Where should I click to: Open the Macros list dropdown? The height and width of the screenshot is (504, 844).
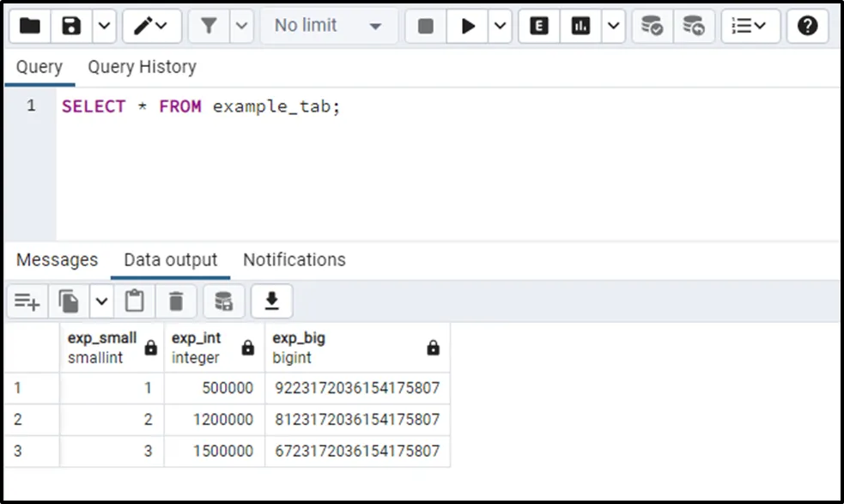(749, 26)
